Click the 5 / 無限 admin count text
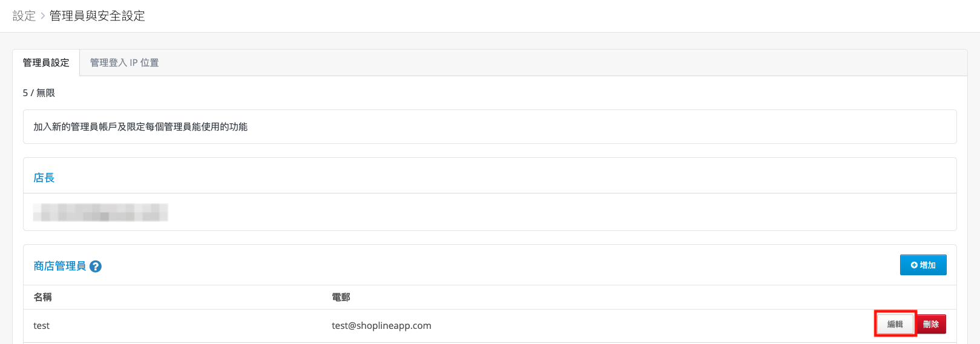 39,93
